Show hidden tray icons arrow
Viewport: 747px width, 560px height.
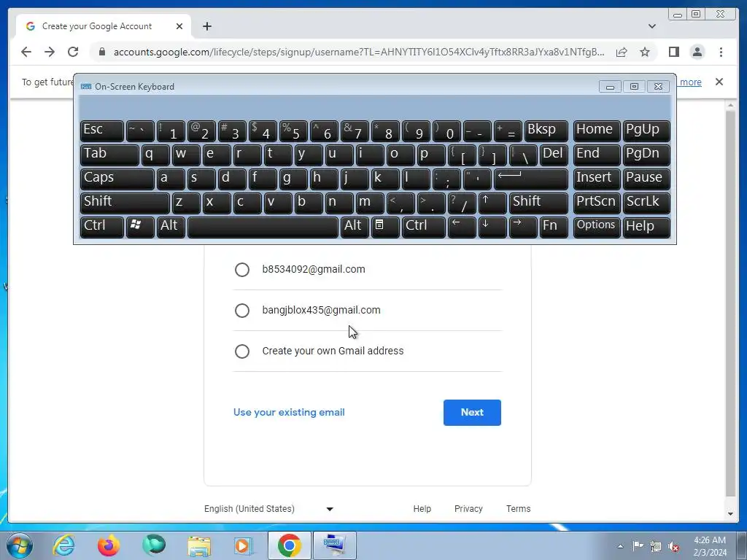click(620, 546)
